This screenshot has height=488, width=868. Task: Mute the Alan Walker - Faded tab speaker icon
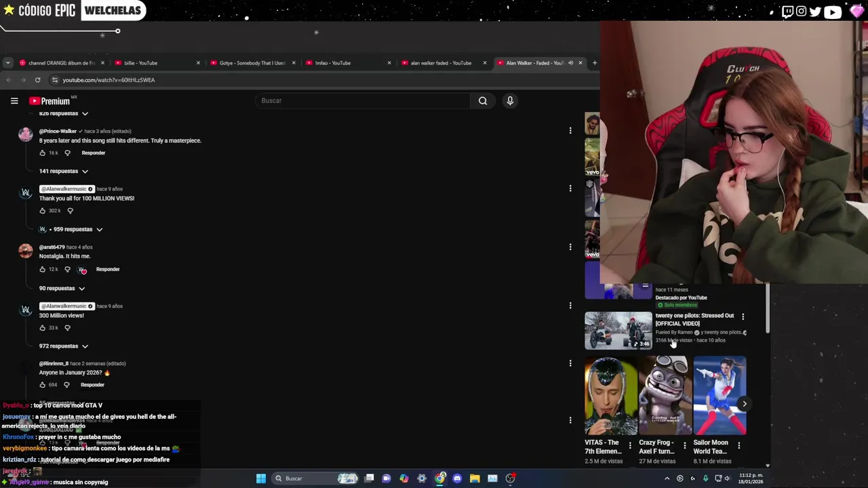[570, 63]
